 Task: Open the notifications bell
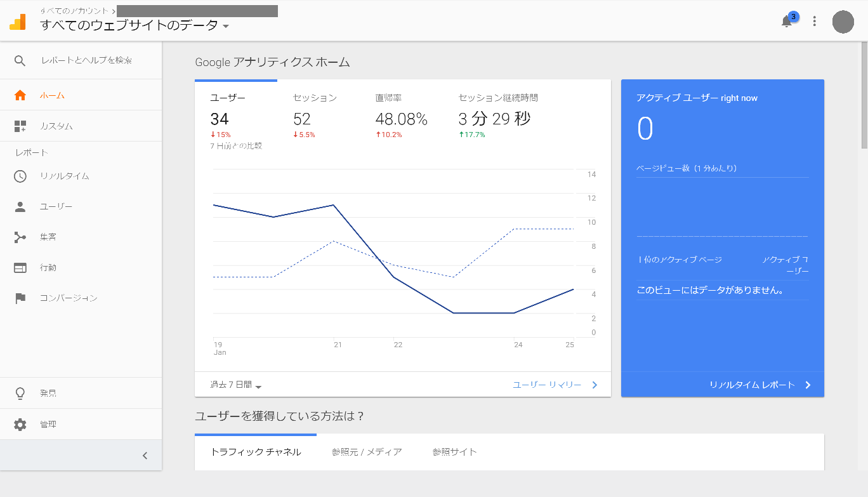(x=787, y=22)
